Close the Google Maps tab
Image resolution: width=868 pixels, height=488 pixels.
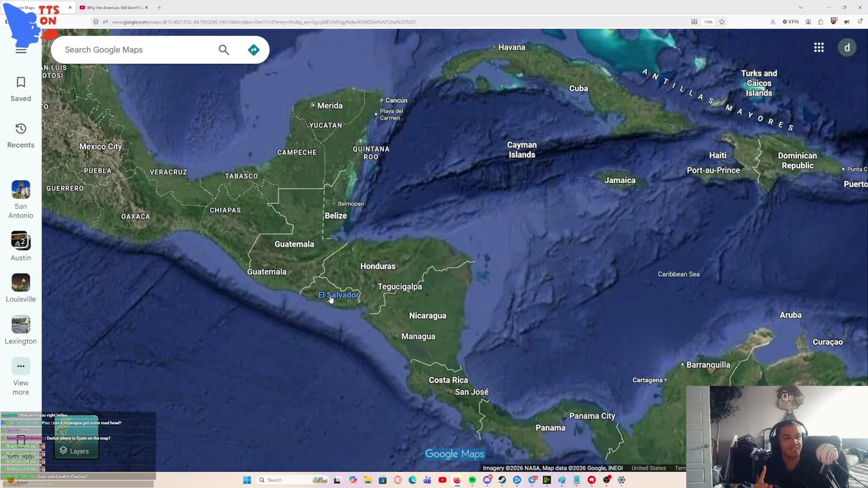click(x=70, y=7)
